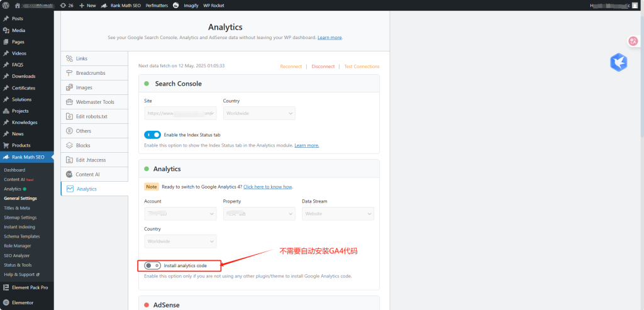This screenshot has height=310, width=644.
Task: Open the site home icon in admin bar
Action: (17, 6)
